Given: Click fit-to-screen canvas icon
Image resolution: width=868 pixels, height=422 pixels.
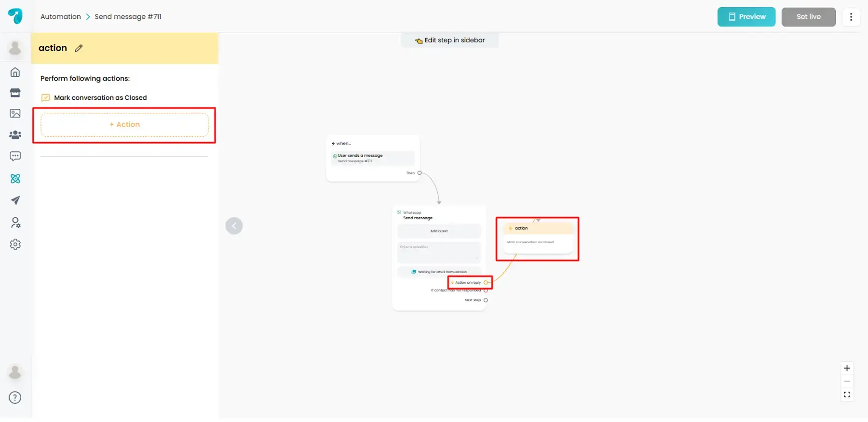Looking at the screenshot, I should (x=847, y=395).
